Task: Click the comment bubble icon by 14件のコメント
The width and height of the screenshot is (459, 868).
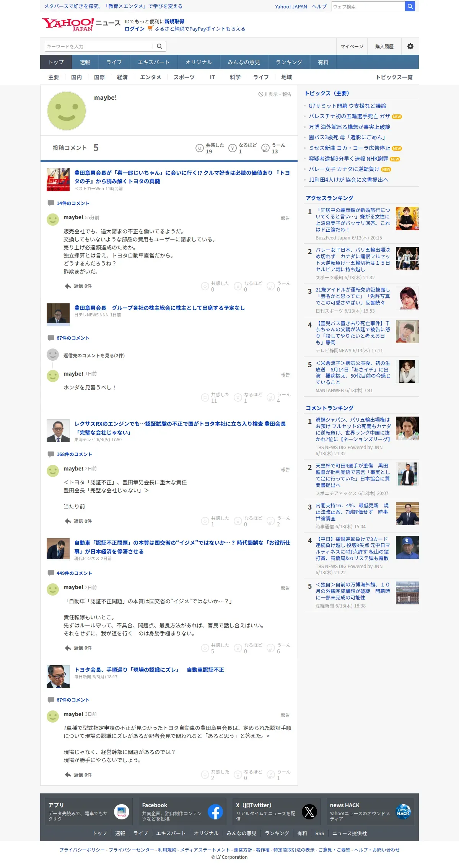Action: pyautogui.click(x=50, y=203)
